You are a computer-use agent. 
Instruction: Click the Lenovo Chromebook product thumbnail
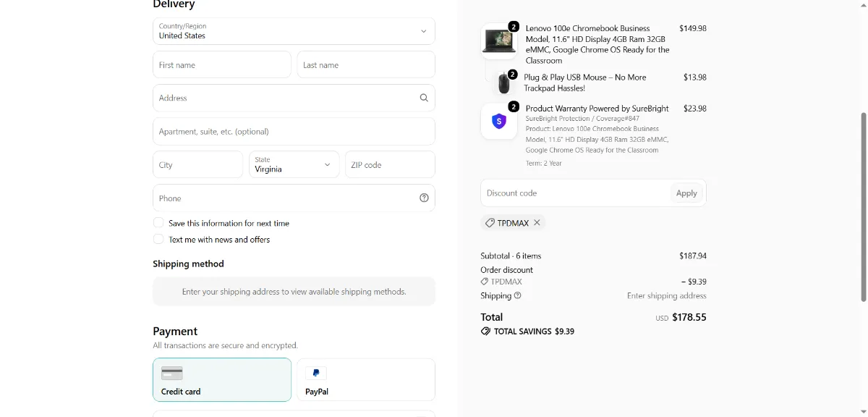tap(499, 42)
